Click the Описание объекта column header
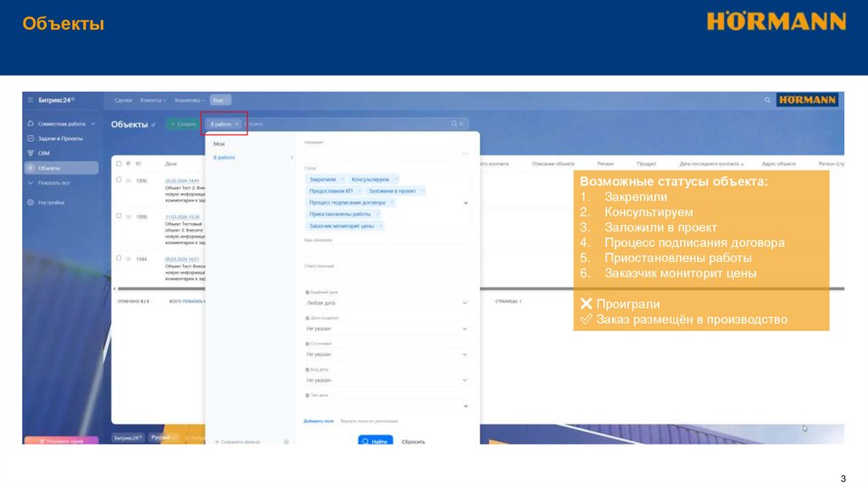This screenshot has height=487, width=868. 553,164
